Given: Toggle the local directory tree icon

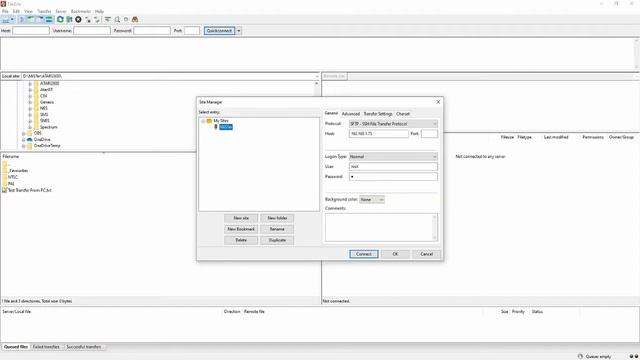Looking at the screenshot, I should coord(31,20).
